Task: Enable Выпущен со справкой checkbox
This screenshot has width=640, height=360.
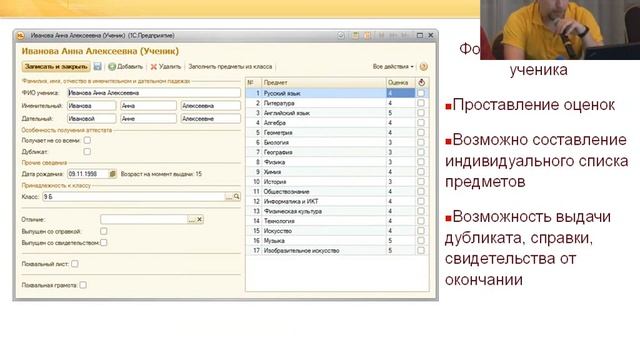Action: (x=104, y=231)
